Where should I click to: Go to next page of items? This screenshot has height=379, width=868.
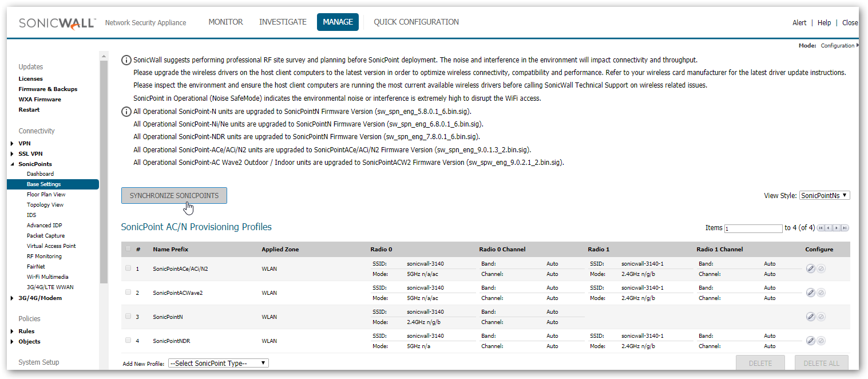click(x=837, y=228)
